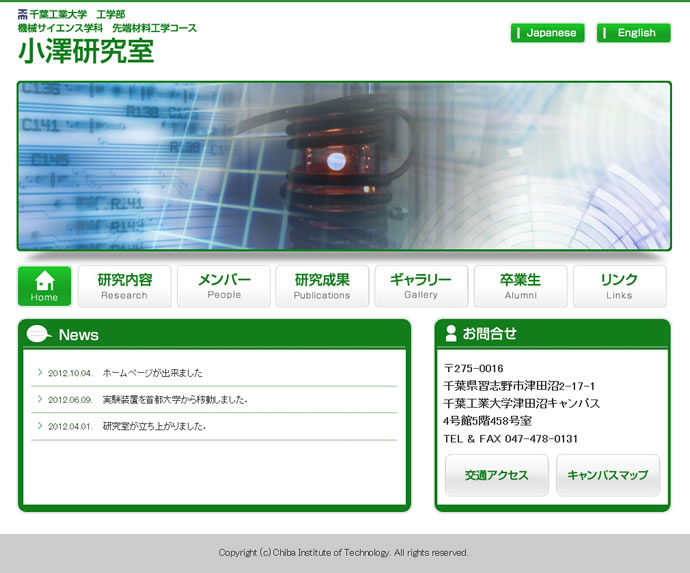690x573 pixels.
Task: Open the 研究内容 Research tab
Action: point(124,286)
